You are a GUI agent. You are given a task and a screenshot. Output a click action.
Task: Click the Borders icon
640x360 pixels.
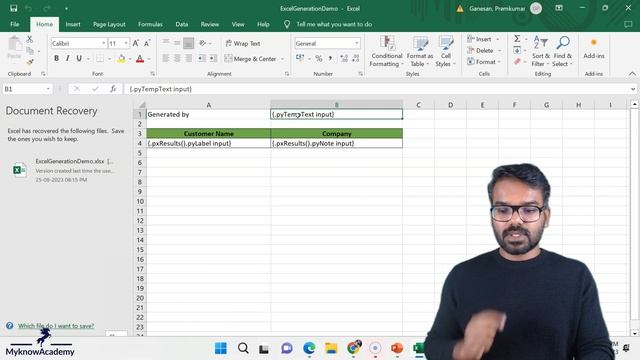coord(100,58)
